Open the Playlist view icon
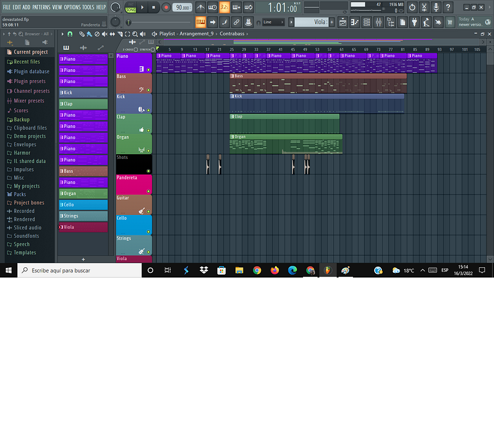 (343, 22)
